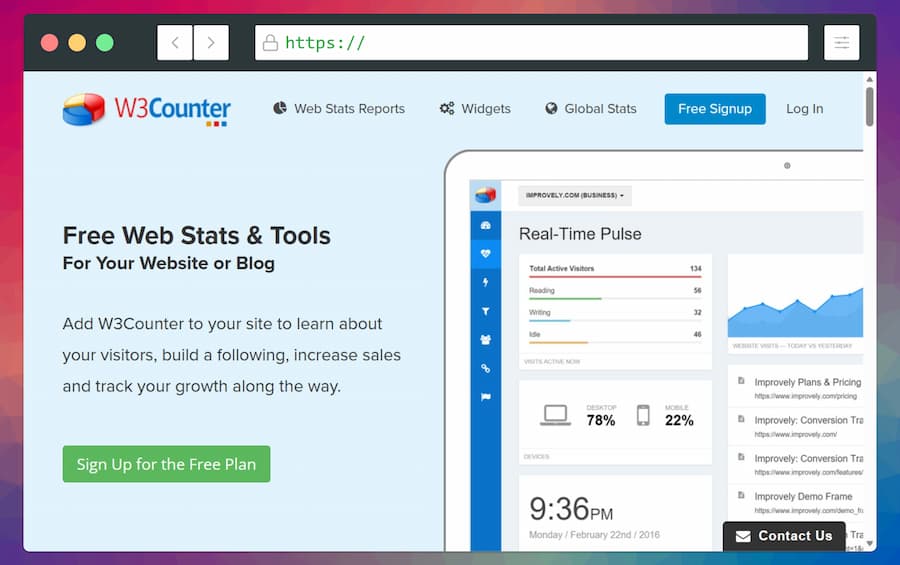
Task: Open the Widgets menu item
Action: click(x=475, y=109)
